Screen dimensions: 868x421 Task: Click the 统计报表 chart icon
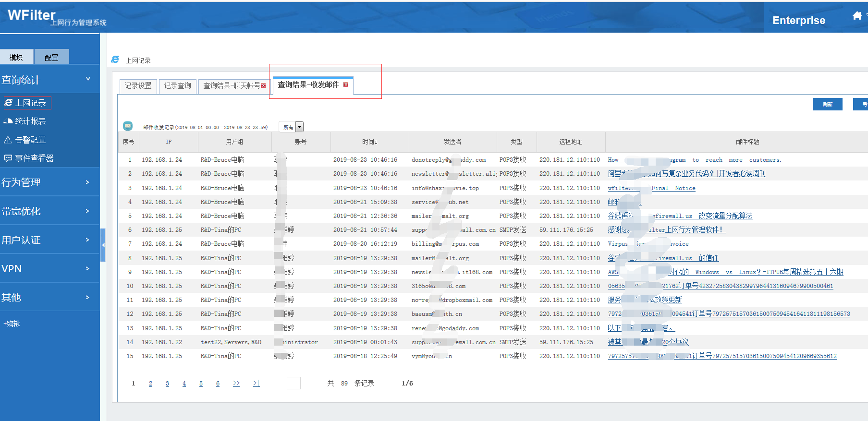pos(8,121)
